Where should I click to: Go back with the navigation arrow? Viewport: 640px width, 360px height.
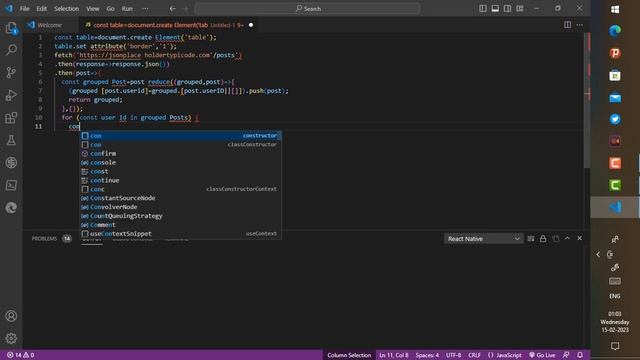(172, 8)
